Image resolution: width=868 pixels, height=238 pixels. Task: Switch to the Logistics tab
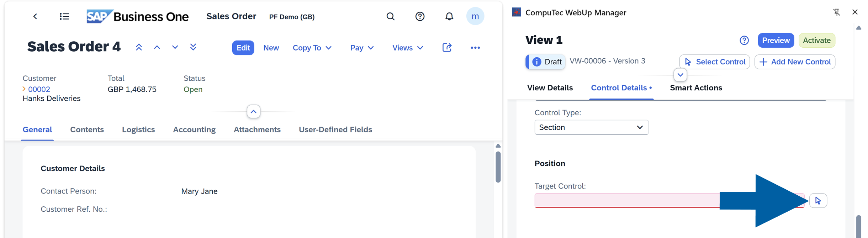point(138,129)
